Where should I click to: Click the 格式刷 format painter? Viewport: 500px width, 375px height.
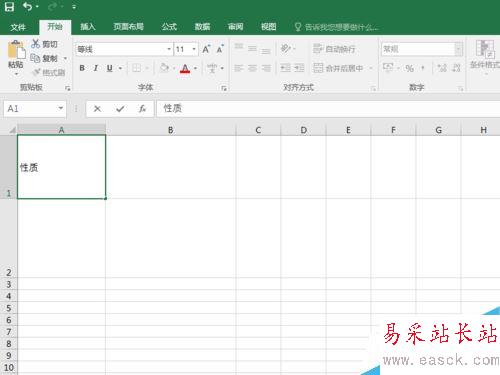coord(48,72)
